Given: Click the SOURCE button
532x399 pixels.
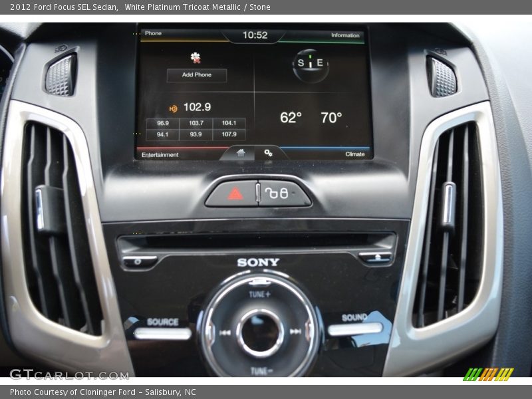Looking at the screenshot, I should point(163,333).
